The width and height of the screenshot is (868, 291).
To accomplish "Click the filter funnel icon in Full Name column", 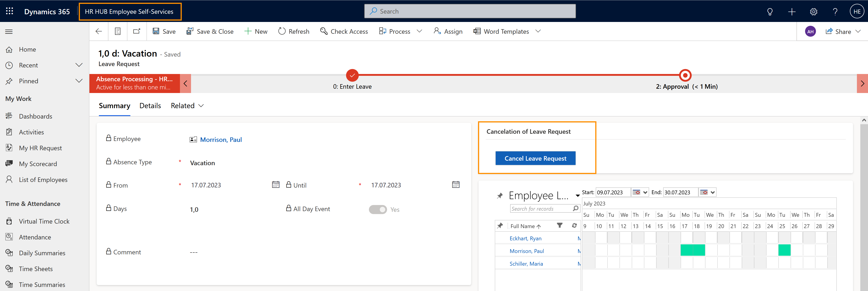I will (x=559, y=225).
